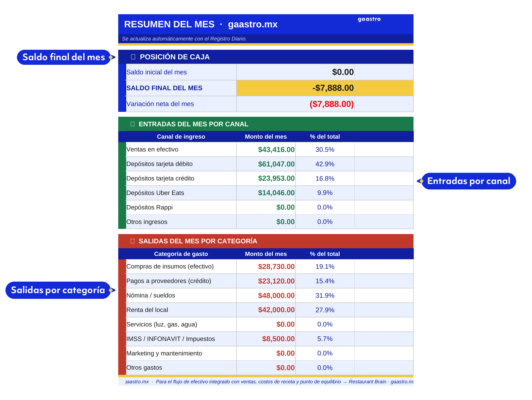The height and width of the screenshot is (400, 532).
Task: Select the Depósitos tarjeta débito percentage cell
Action: point(325,164)
